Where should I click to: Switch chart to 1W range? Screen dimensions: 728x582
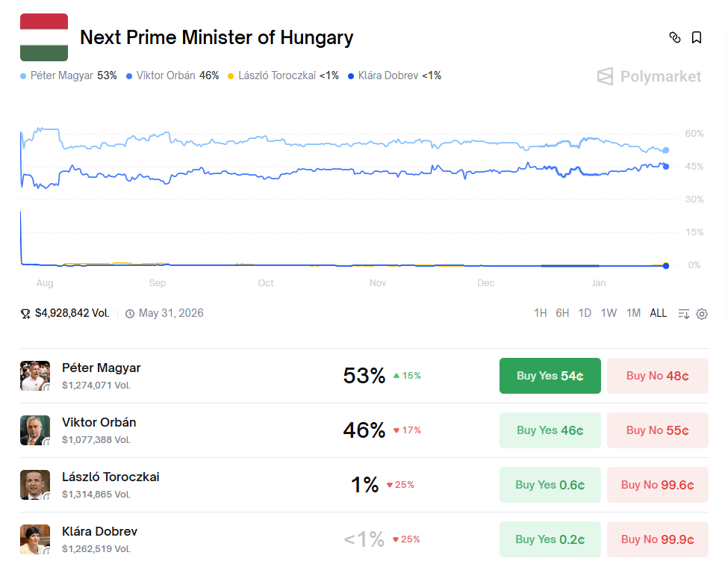[609, 313]
